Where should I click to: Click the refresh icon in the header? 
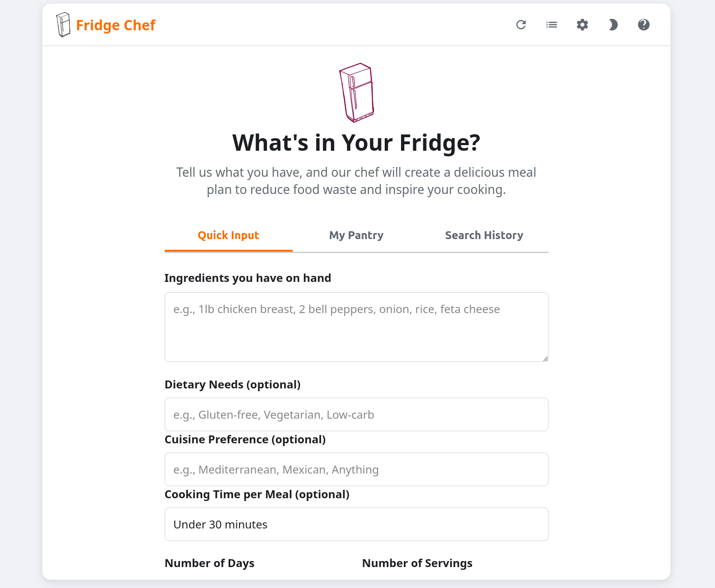click(x=521, y=25)
